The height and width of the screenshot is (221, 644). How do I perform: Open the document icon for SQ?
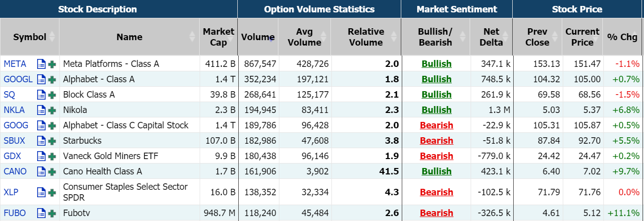42,95
